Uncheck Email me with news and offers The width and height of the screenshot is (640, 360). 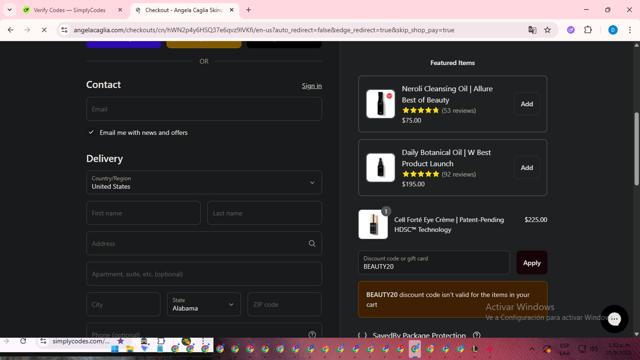[91, 132]
